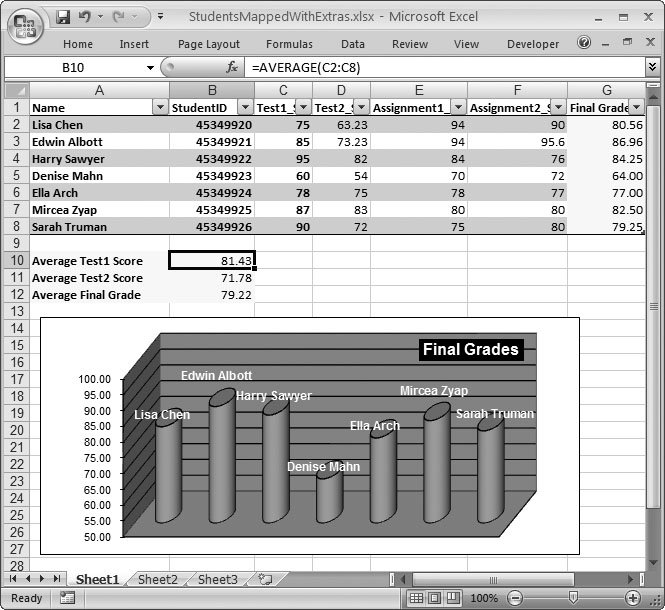Select cell containing Average Final Grade value 79.22
The height and width of the screenshot is (610, 665).
click(212, 295)
